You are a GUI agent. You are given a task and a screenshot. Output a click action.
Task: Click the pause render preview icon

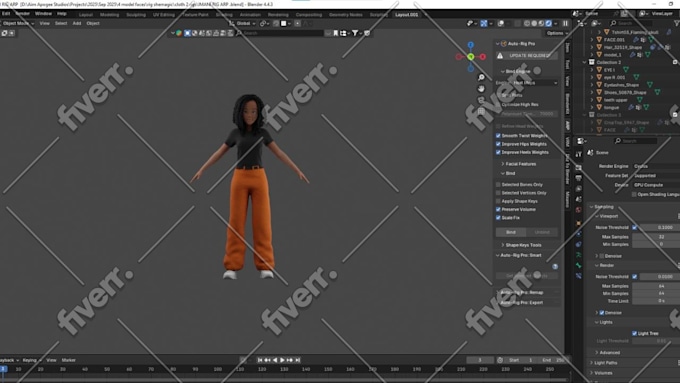(565, 23)
